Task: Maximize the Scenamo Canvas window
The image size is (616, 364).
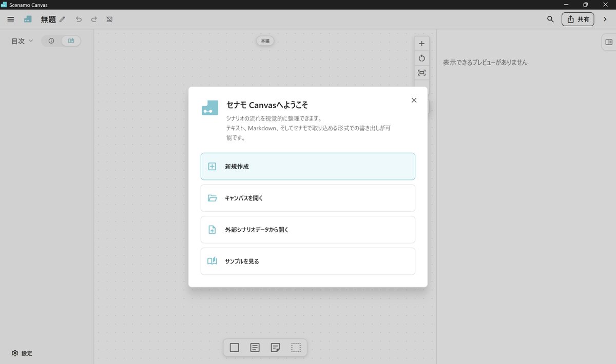Action: [x=585, y=5]
